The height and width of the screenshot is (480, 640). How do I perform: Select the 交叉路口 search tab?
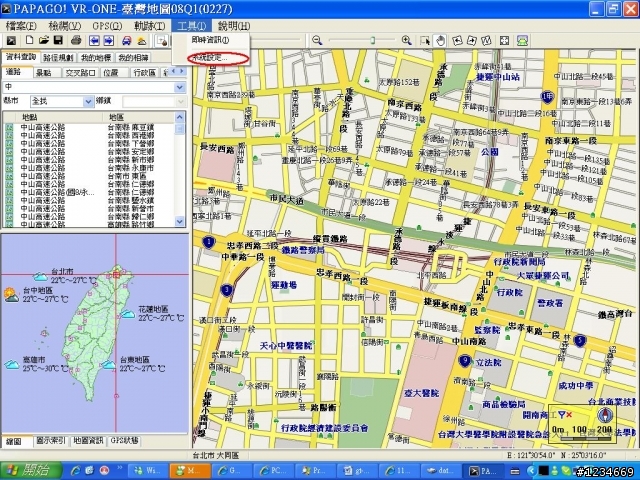80,73
